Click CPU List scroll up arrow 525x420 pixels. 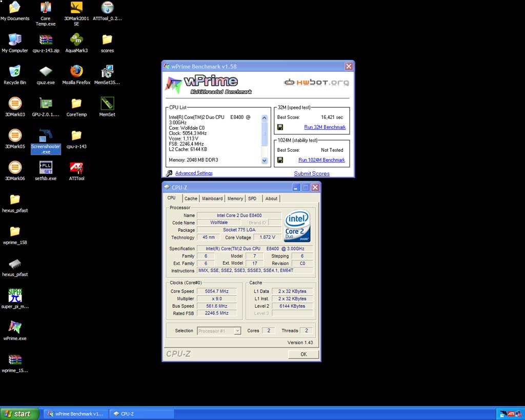click(x=264, y=118)
